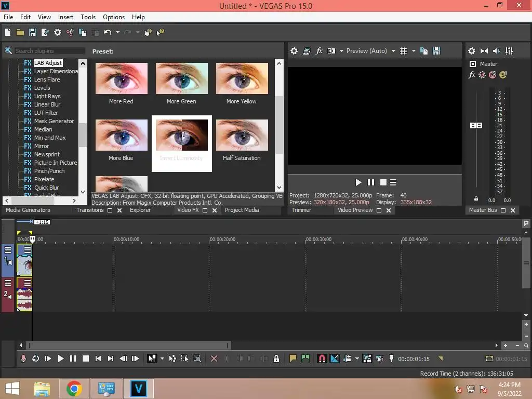The image size is (532, 399).
Task: Toggle Enable Snapping magnet icon
Action: tap(322, 358)
